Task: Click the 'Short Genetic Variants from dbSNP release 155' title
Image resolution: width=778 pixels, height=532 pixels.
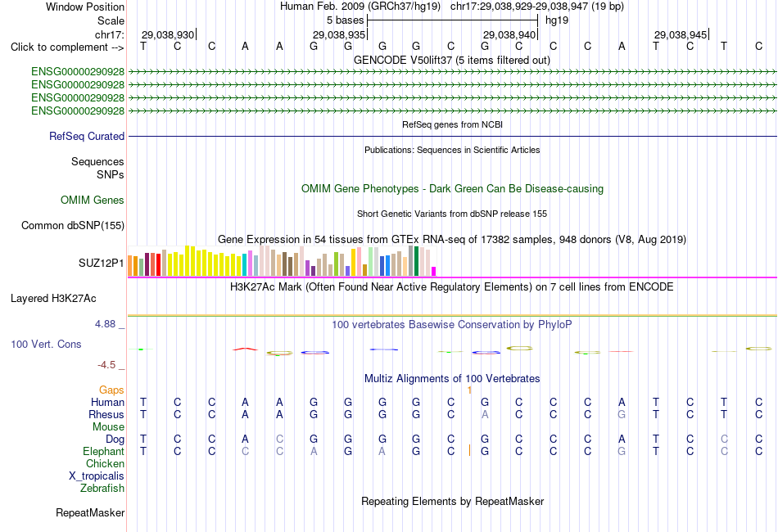Action: tap(452, 214)
